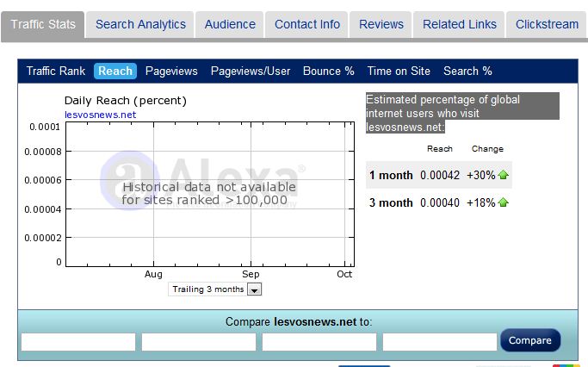Click the 'Estimated percentage of global internet users' description
This screenshot has height=367, width=588.
462,113
